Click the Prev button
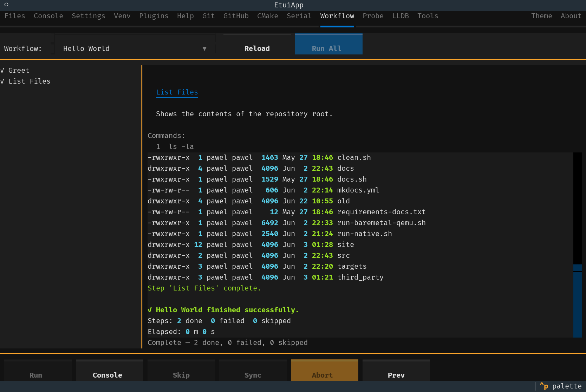This screenshot has height=392, width=586. [396, 371]
